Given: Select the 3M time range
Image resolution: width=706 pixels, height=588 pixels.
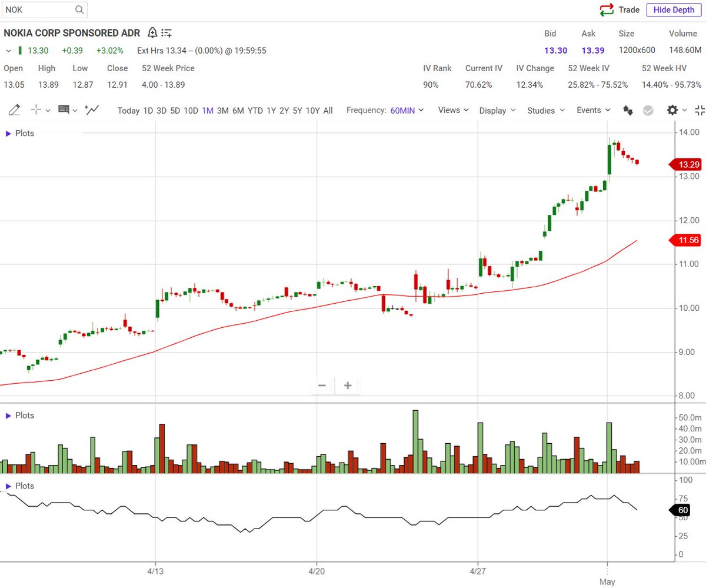Looking at the screenshot, I should (x=223, y=111).
